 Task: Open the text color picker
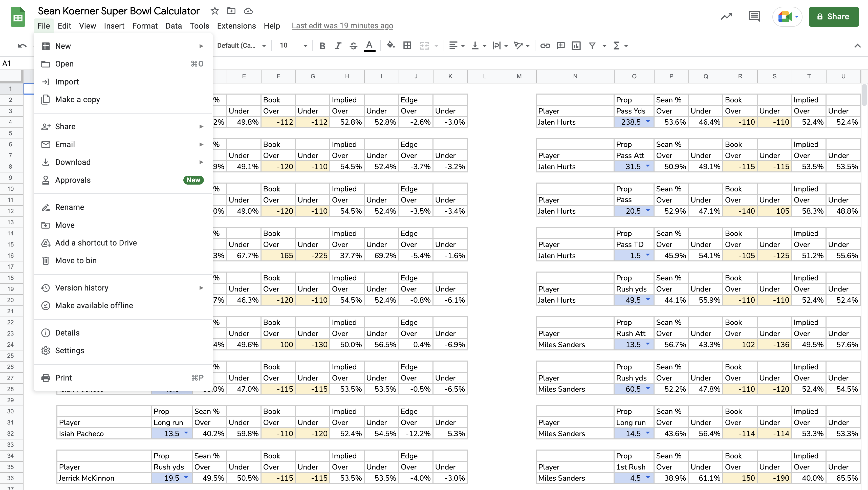pyautogui.click(x=369, y=46)
